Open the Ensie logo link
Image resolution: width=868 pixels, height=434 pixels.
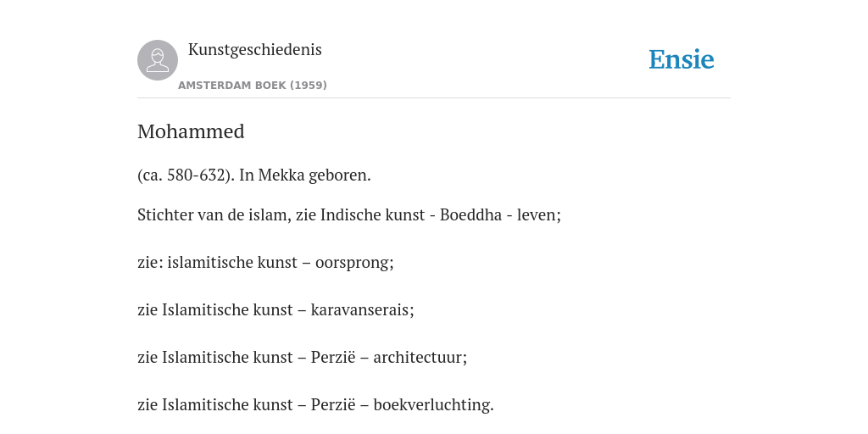pyautogui.click(x=682, y=59)
